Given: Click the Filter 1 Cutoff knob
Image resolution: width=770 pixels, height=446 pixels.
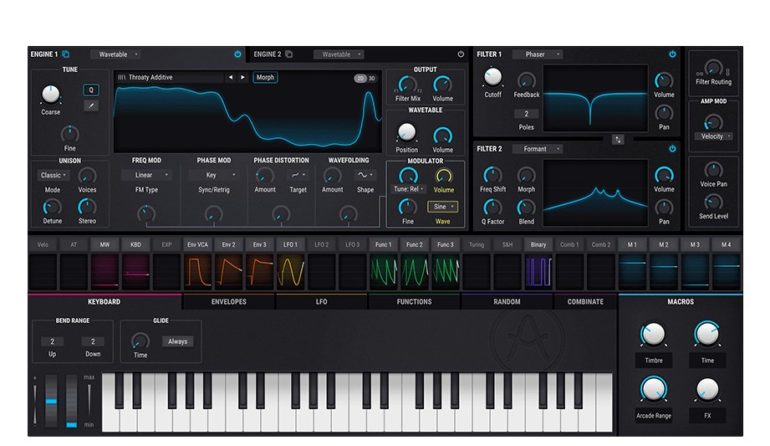Looking at the screenshot, I should click(x=492, y=78).
